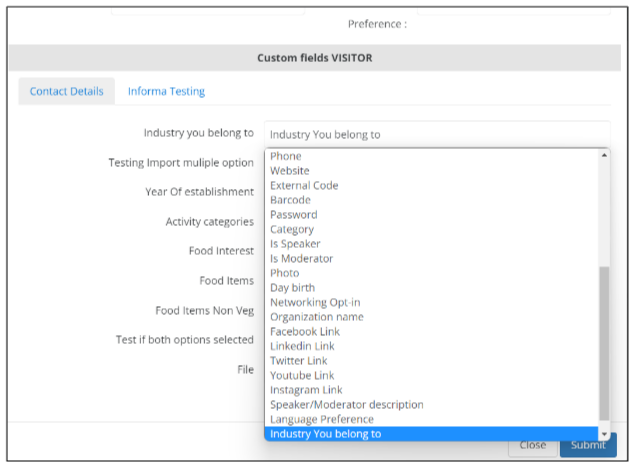This screenshot has height=467, width=641.
Task: Choose Is Speaker from the dropdown
Action: click(x=295, y=244)
